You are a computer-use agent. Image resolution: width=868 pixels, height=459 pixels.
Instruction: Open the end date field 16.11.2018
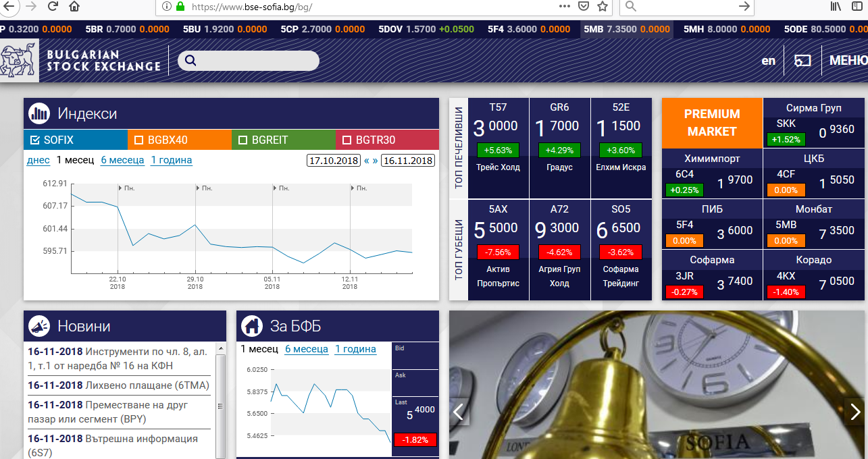408,161
